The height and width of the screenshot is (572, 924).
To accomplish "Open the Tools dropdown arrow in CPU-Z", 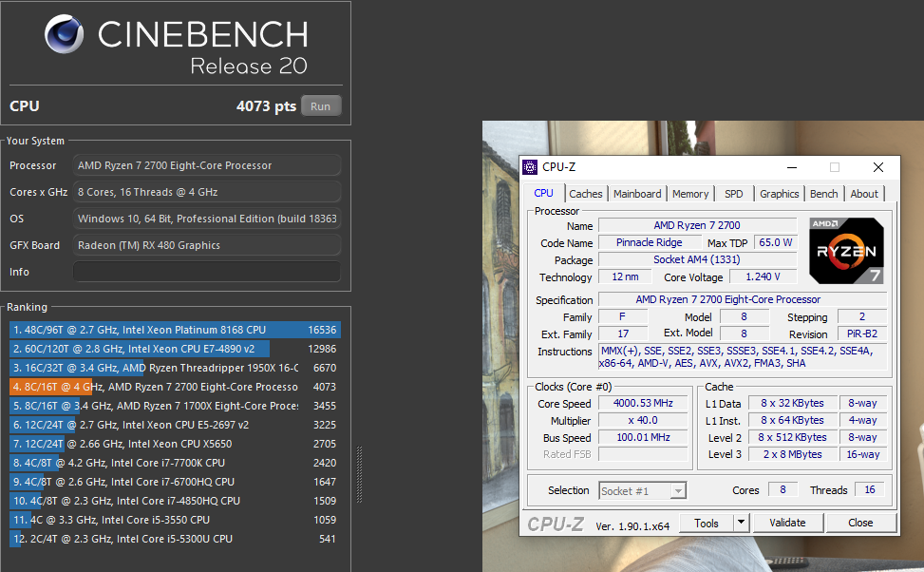I will tap(741, 523).
